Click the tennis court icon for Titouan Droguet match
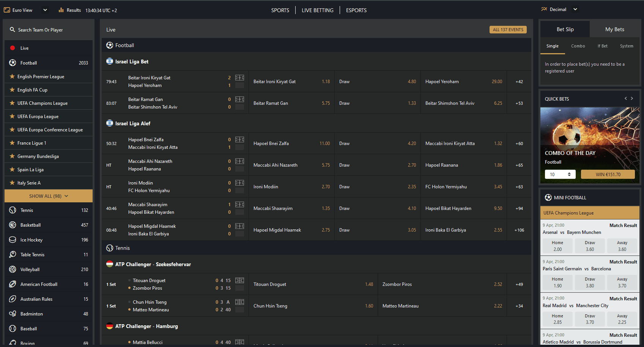 coord(239,281)
